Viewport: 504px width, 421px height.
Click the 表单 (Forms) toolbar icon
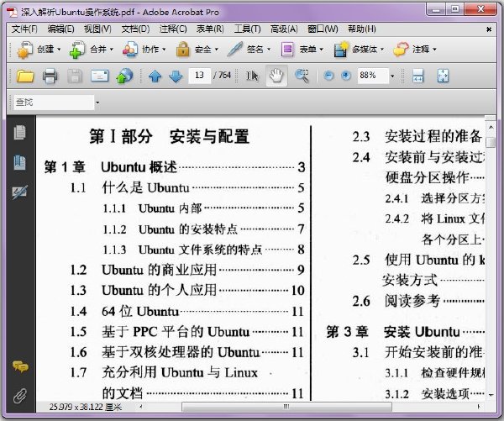tap(287, 50)
